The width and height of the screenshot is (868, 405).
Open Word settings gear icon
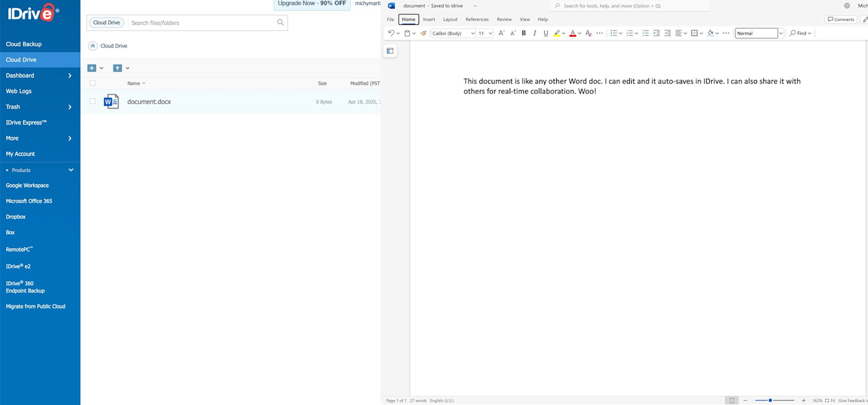click(847, 6)
